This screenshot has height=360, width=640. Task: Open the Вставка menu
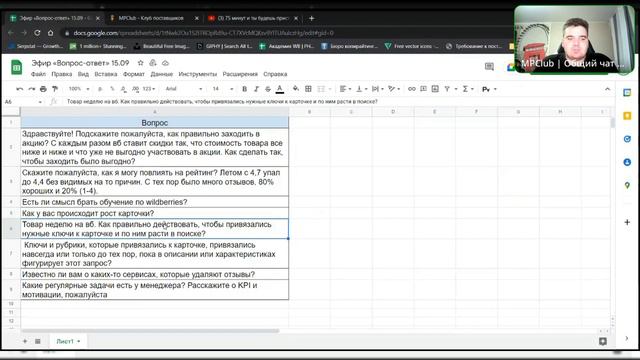pos(106,74)
